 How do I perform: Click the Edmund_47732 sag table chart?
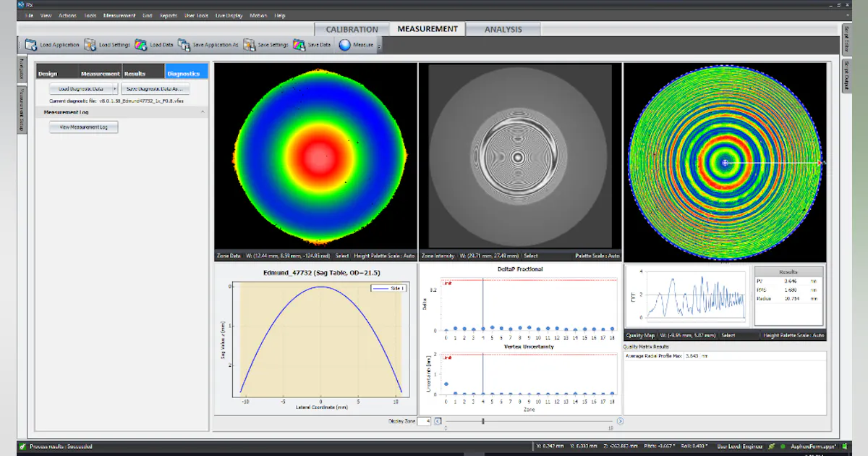pyautogui.click(x=320, y=339)
